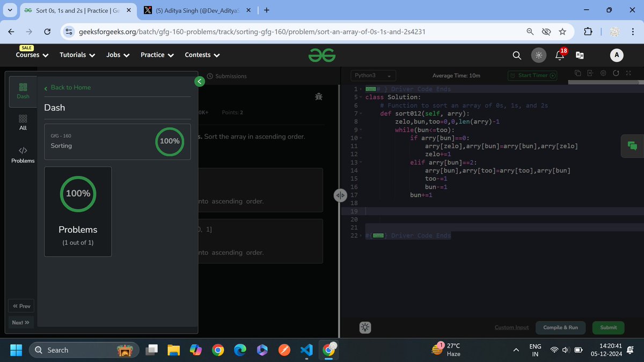The image size is (644, 362).
Task: Click the browser reload button
Action: (x=47, y=32)
